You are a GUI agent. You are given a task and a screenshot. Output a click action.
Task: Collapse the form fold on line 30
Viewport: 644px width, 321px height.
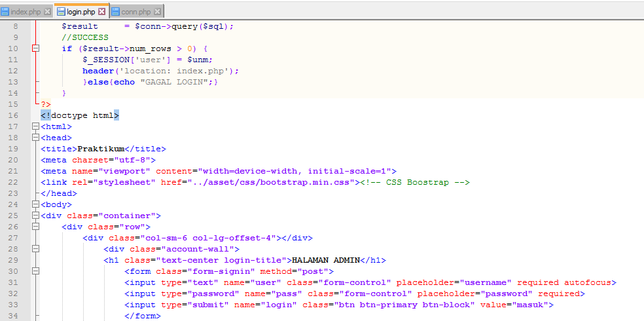[x=36, y=271]
